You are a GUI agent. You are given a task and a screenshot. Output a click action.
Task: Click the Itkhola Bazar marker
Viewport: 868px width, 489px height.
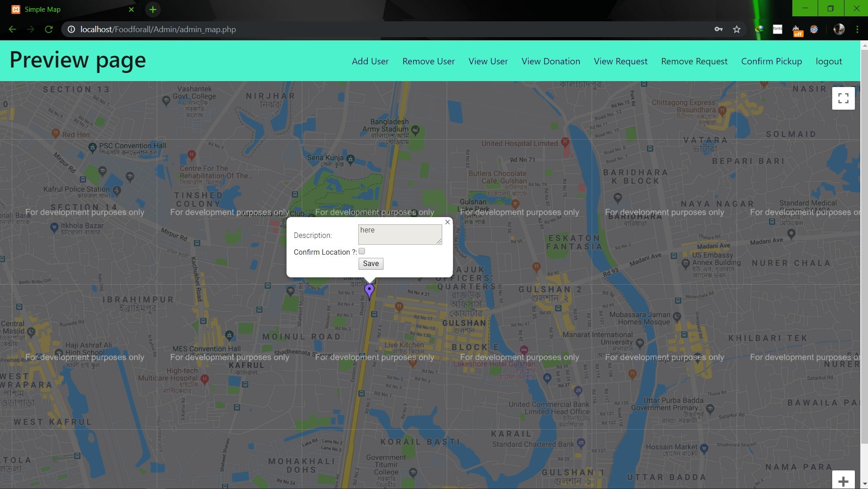(x=54, y=227)
